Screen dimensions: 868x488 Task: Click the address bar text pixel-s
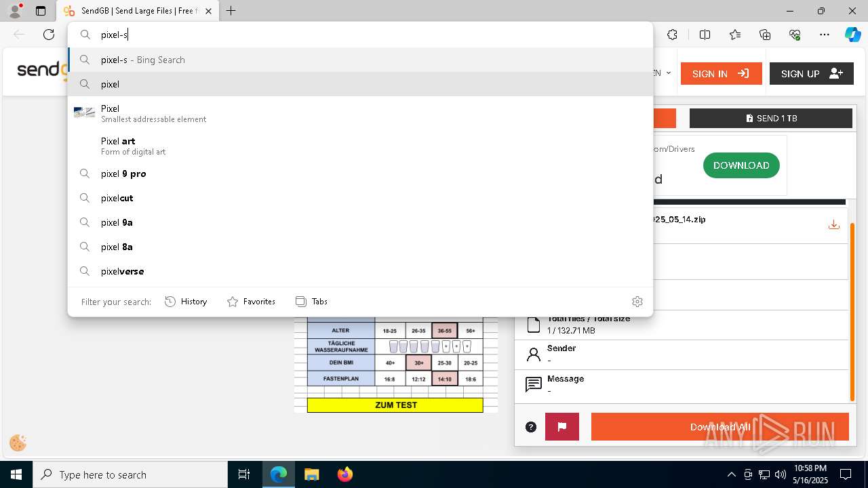click(x=114, y=35)
